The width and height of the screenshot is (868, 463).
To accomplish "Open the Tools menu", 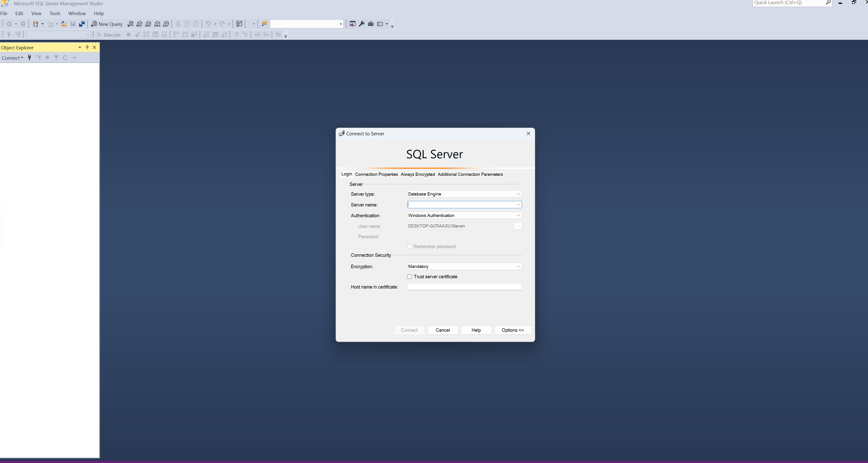I will pyautogui.click(x=55, y=13).
